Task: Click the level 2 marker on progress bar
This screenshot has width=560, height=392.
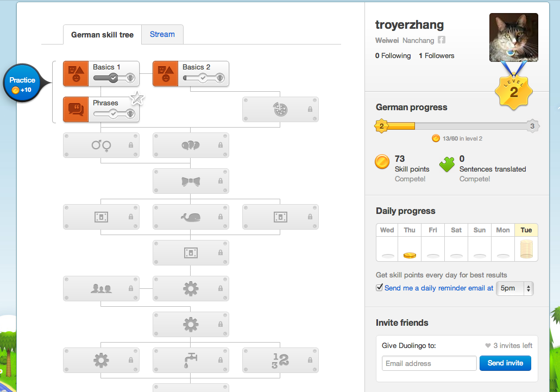Action: (x=381, y=125)
